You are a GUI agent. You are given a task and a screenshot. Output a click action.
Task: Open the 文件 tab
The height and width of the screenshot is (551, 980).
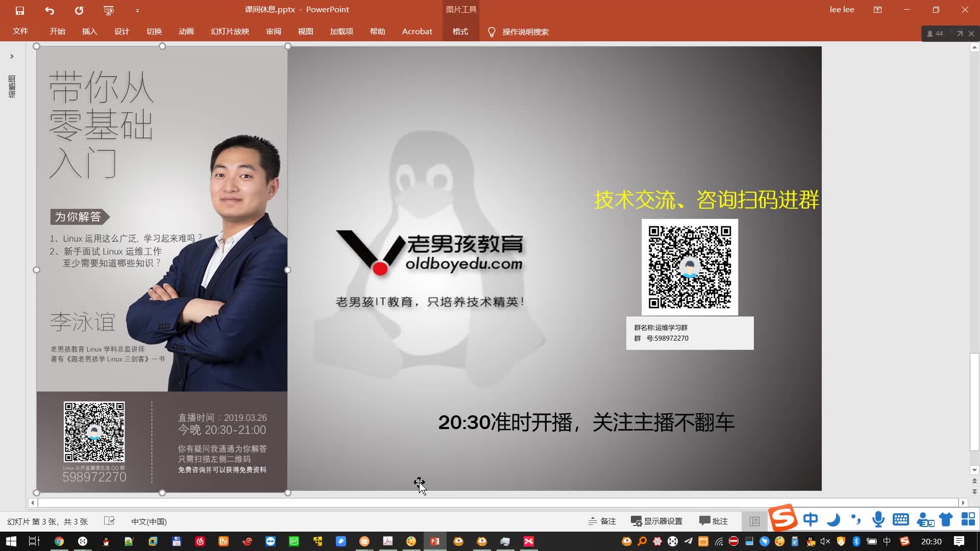20,31
